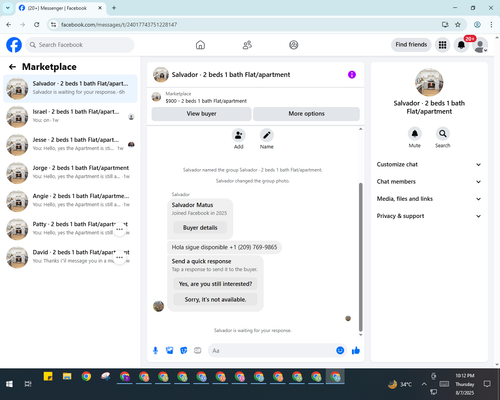Send a thumbs-up like
Image resolution: width=500 pixels, height=400 pixels.
356,350
